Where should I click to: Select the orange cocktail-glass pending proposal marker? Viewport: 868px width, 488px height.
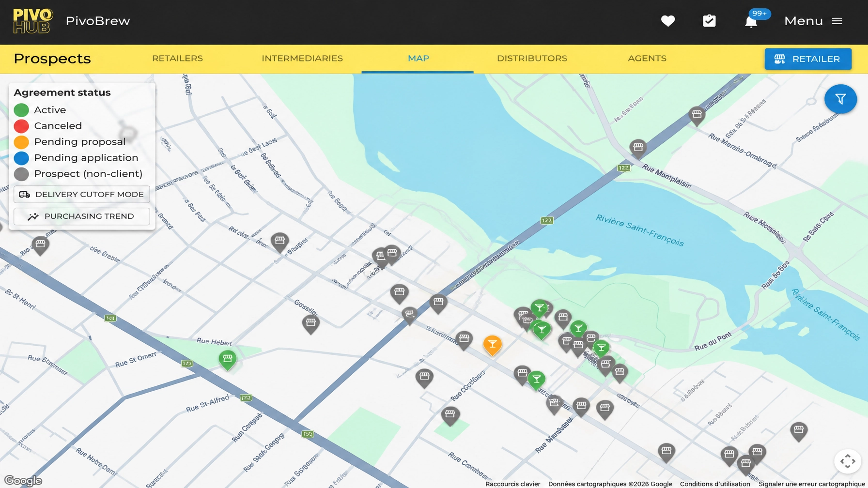point(492,344)
